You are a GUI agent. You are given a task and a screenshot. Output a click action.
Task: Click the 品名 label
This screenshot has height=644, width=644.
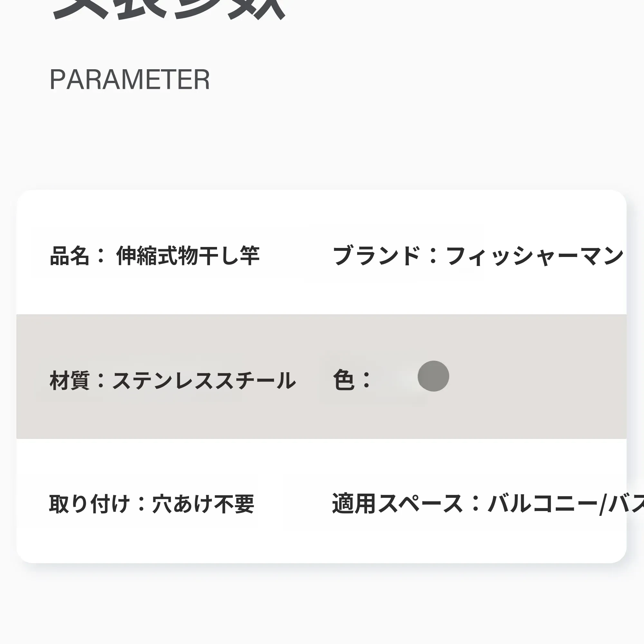pyautogui.click(x=69, y=256)
